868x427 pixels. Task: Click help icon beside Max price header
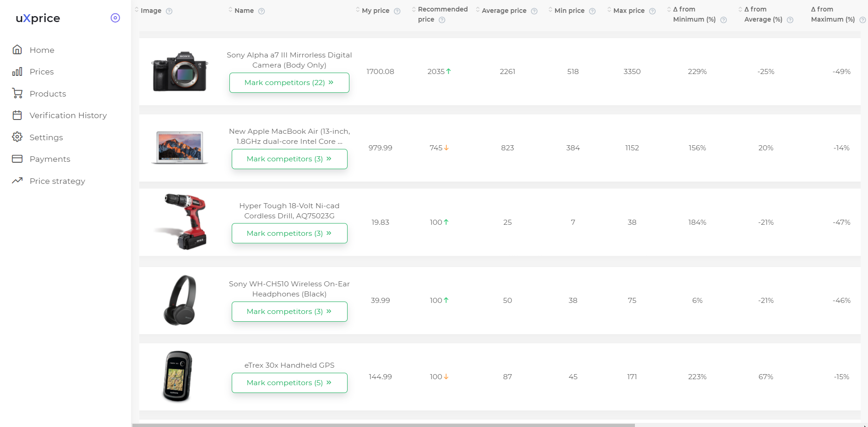pos(652,11)
